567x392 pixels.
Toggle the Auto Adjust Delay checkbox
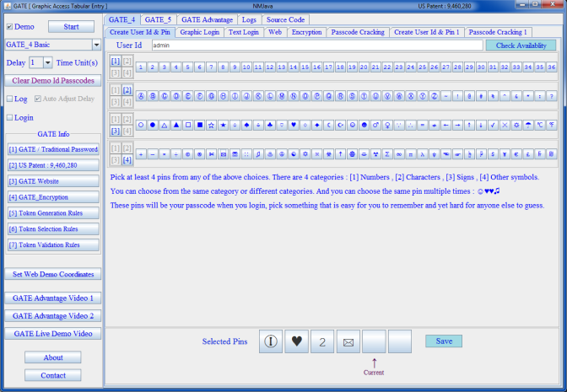point(38,99)
